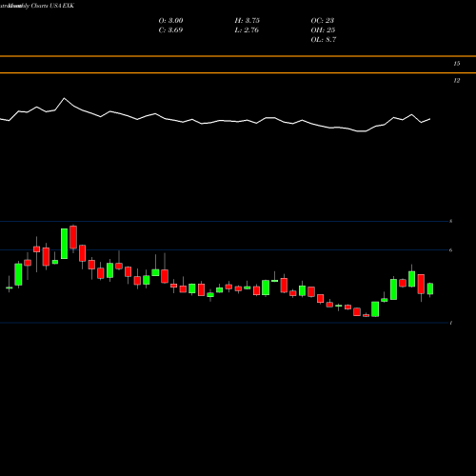Click the tallest green candlestick near the peak
The height and width of the screenshot is (476, 476).
click(64, 244)
